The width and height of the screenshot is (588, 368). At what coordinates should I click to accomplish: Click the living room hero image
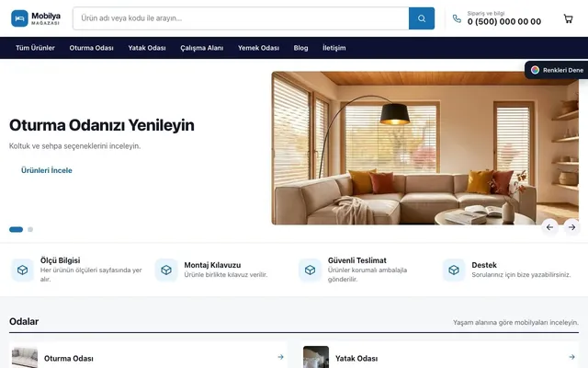[x=424, y=148]
